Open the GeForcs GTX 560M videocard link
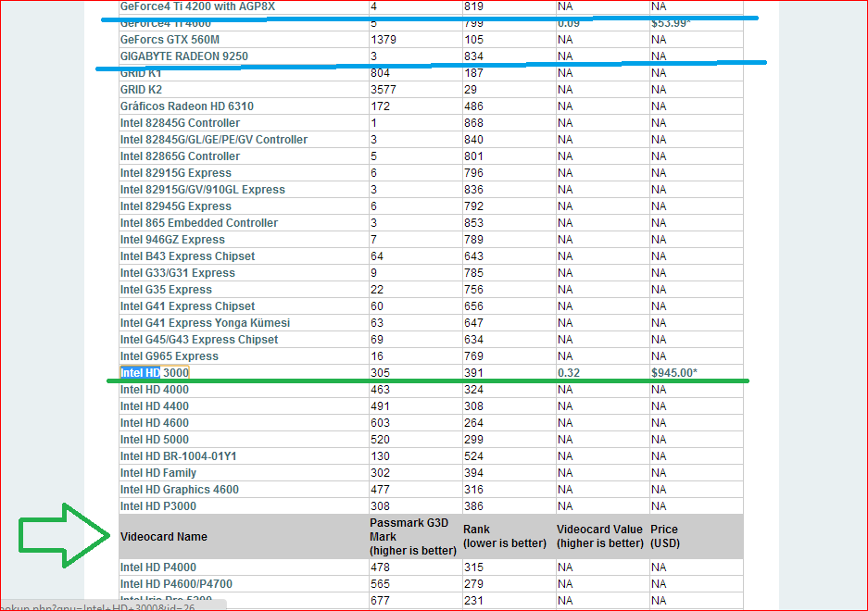Image resolution: width=868 pixels, height=611 pixels. tap(170, 40)
